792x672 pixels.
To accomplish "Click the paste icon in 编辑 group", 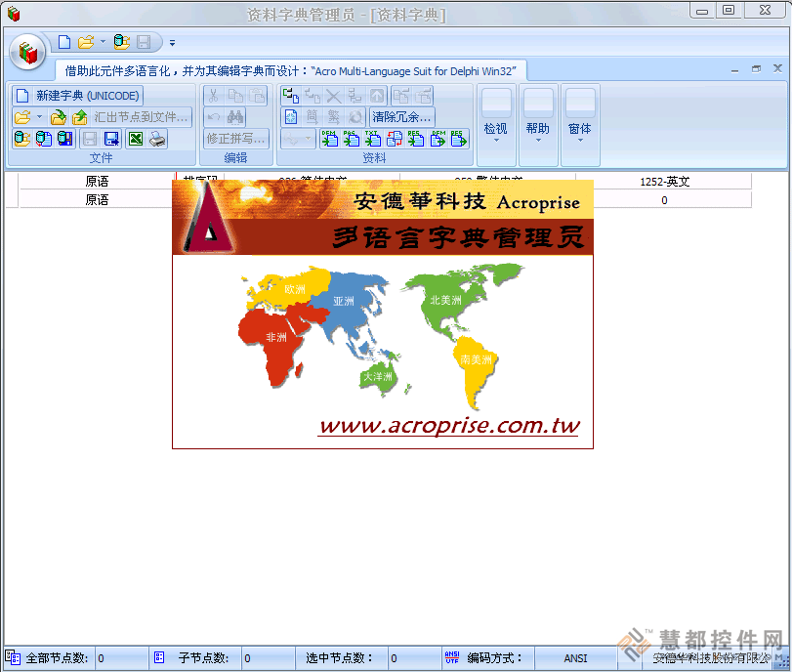I will [257, 96].
